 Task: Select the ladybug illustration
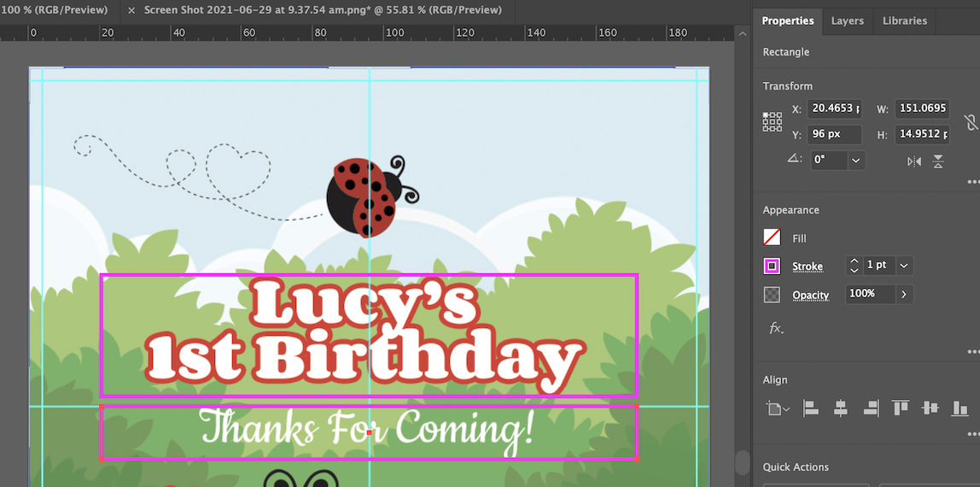click(x=373, y=196)
